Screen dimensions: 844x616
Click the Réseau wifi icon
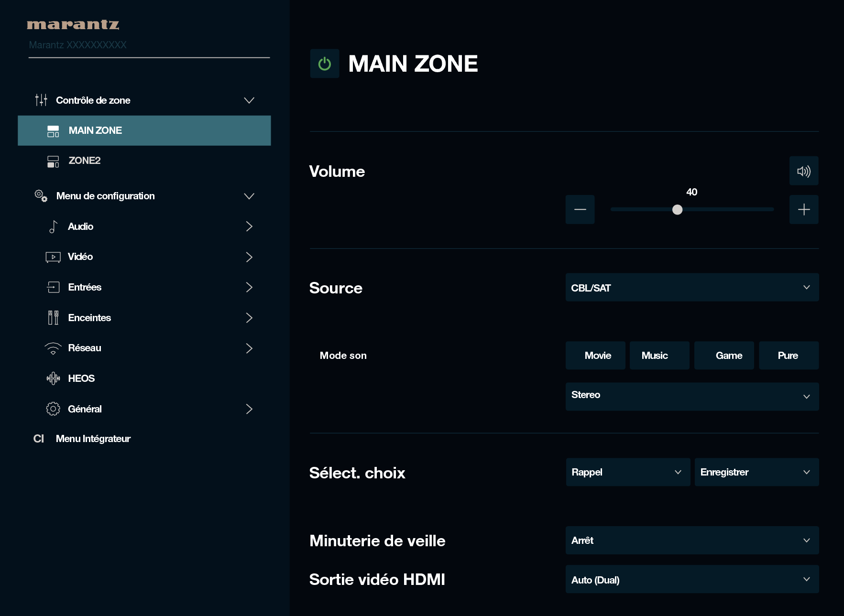[53, 348]
